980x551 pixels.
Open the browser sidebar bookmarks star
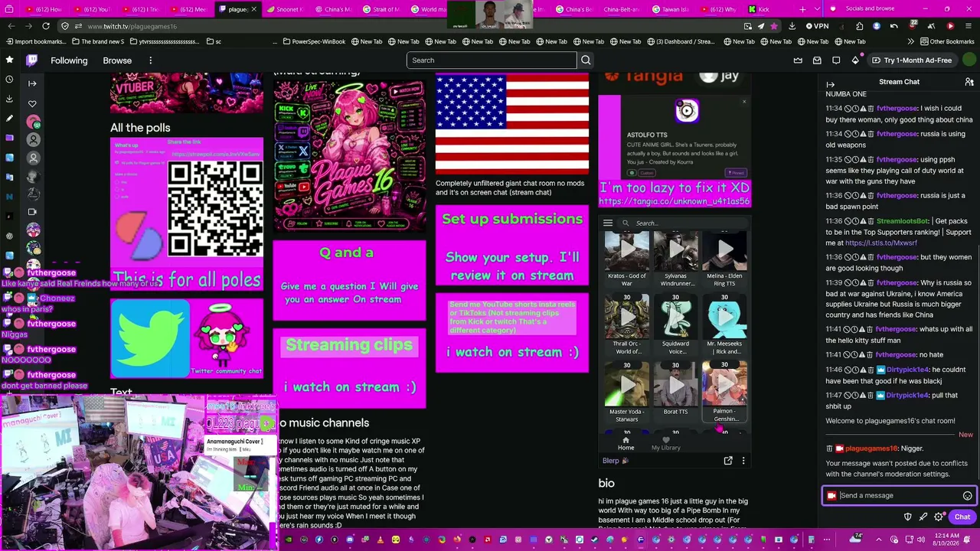(x=9, y=60)
